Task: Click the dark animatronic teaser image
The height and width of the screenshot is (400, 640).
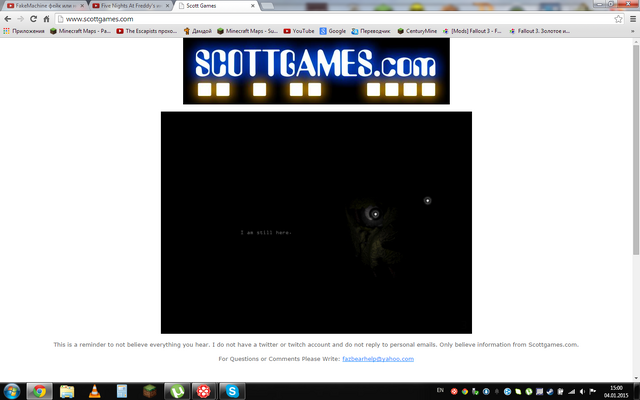Action: point(316,222)
